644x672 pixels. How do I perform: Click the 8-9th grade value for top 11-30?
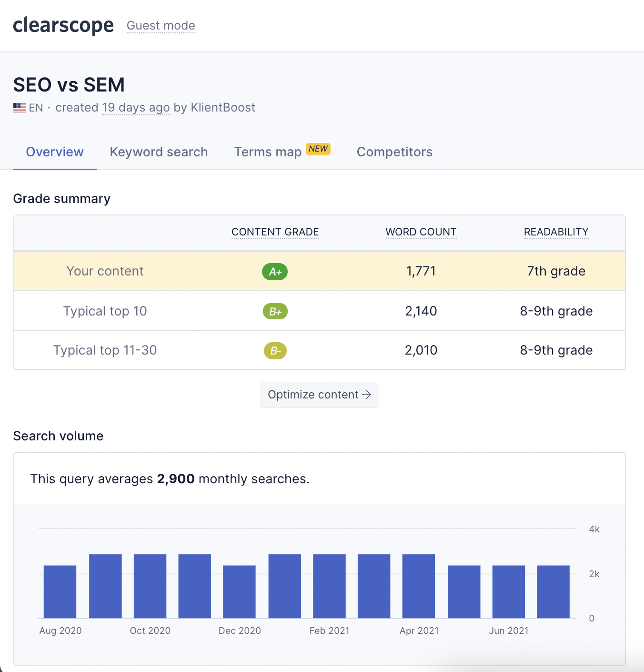[x=556, y=350]
